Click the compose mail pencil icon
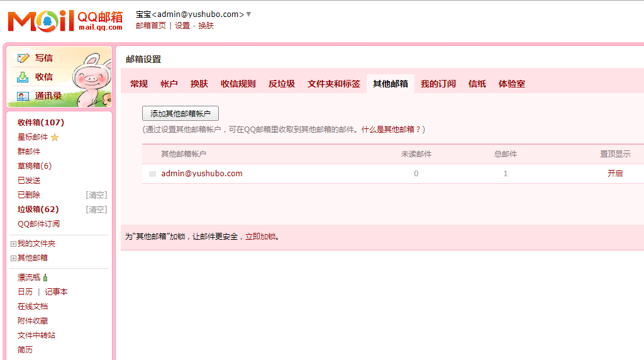 23,58
